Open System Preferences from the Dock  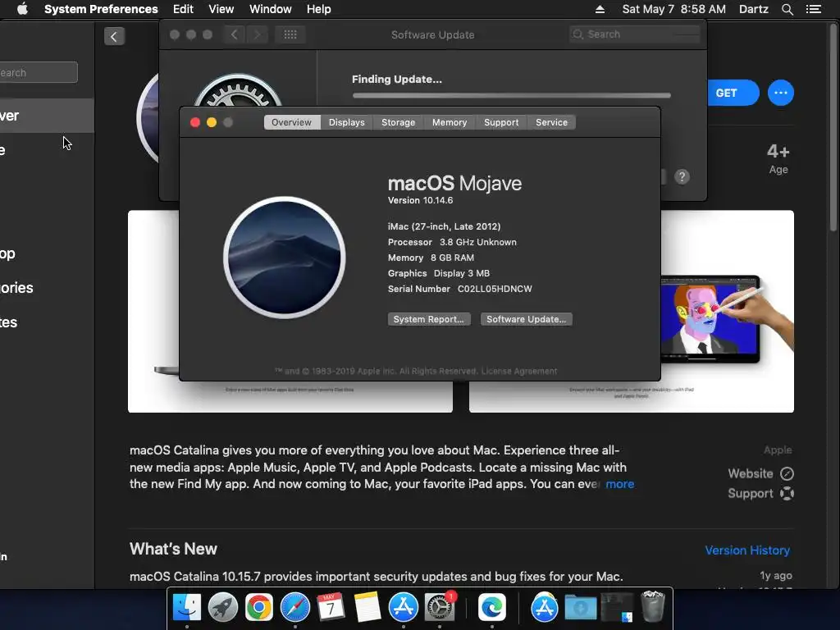coord(440,608)
